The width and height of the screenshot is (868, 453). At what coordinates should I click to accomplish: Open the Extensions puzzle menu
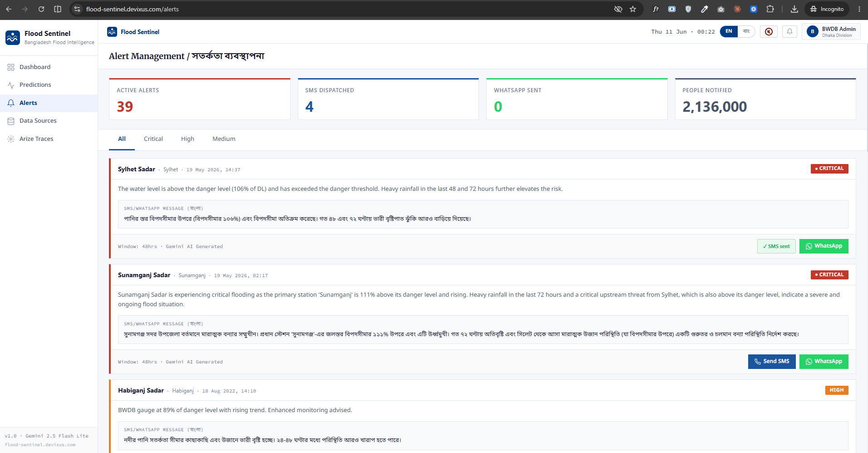click(770, 9)
